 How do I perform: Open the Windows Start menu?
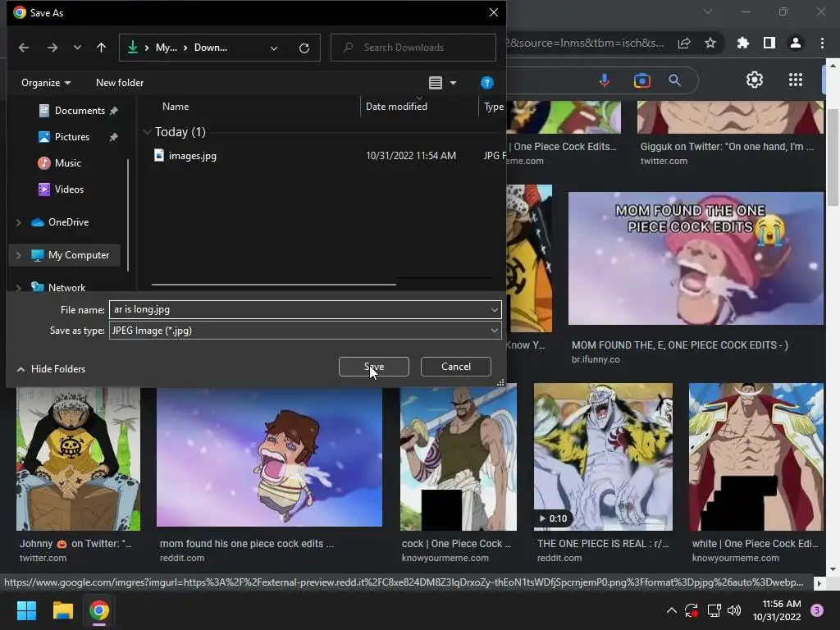[26, 610]
